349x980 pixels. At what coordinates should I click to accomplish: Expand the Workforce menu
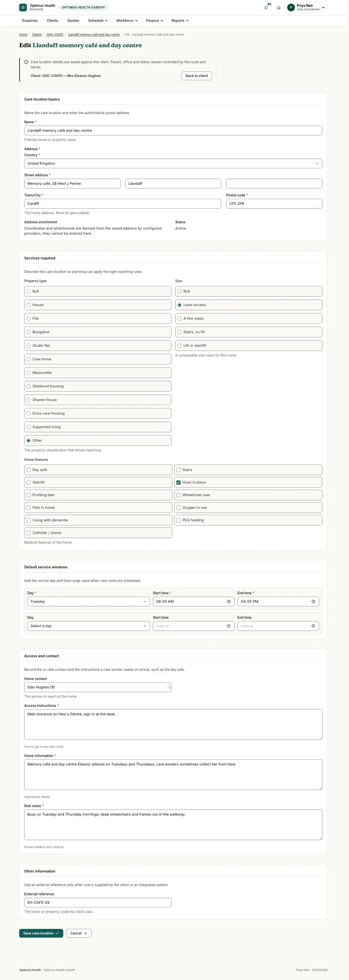[x=127, y=21]
